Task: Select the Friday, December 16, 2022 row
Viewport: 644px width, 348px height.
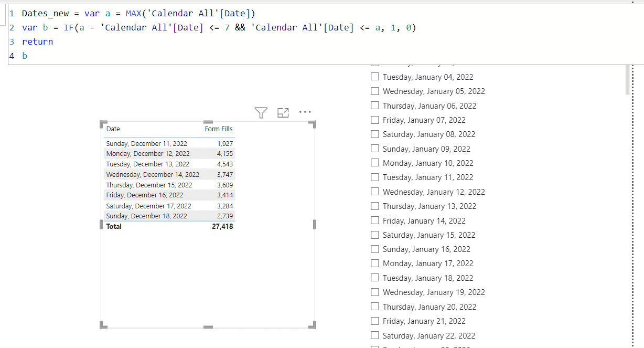Action: coord(169,195)
